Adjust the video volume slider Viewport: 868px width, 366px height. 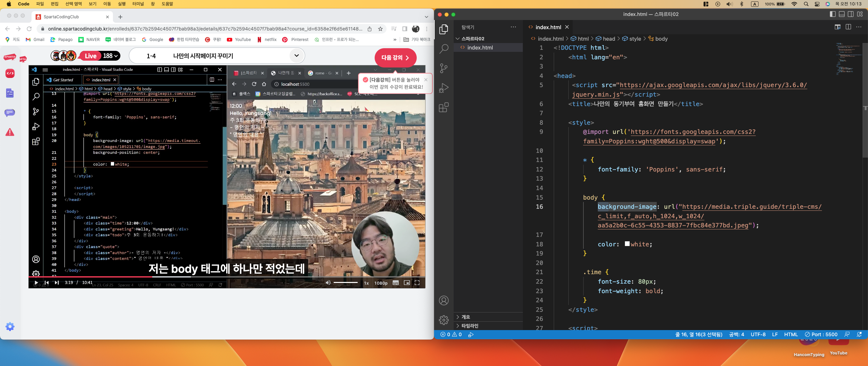[345, 283]
